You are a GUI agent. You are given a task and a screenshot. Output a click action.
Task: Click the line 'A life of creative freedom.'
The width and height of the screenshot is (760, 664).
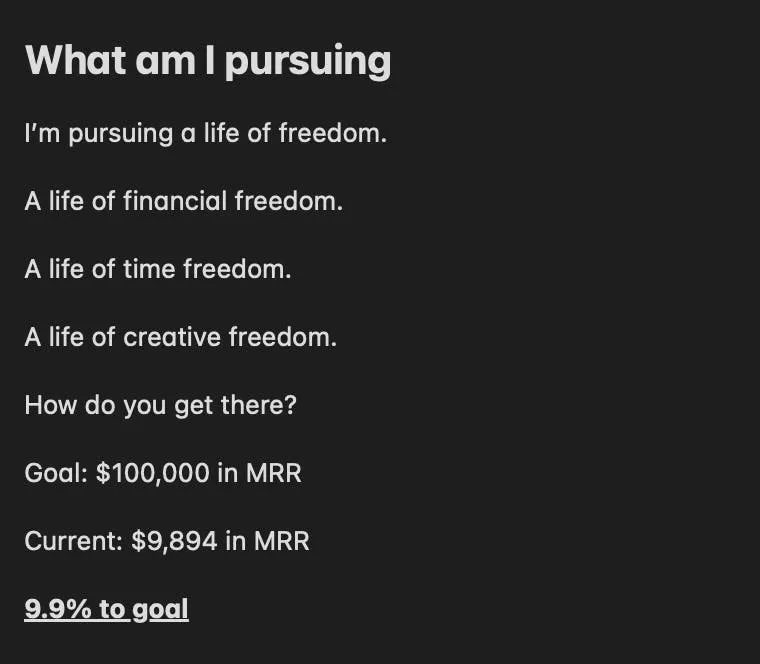pos(180,337)
